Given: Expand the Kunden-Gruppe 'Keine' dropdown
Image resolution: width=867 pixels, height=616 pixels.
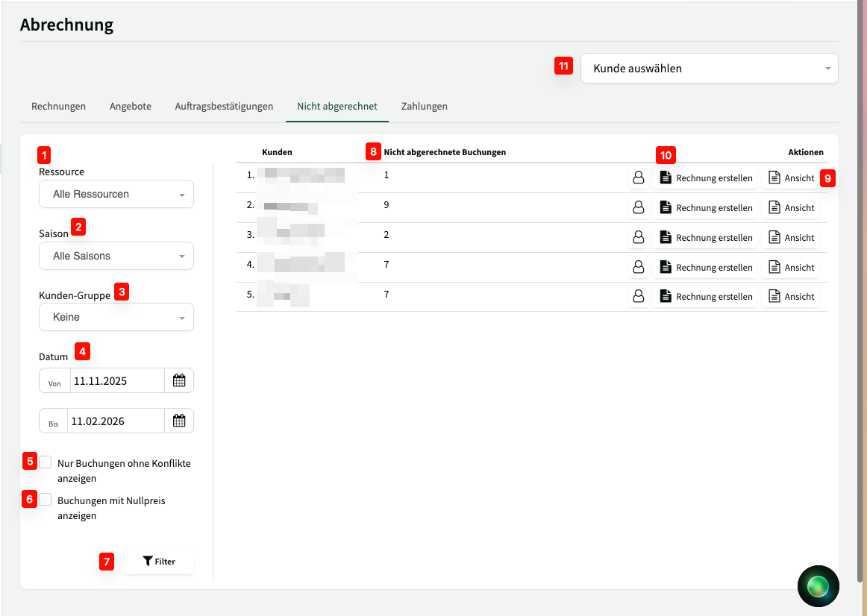Looking at the screenshot, I should 116,317.
